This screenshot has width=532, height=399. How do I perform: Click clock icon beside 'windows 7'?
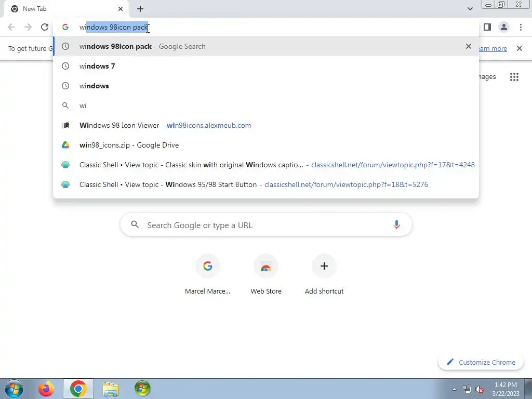[x=65, y=66]
